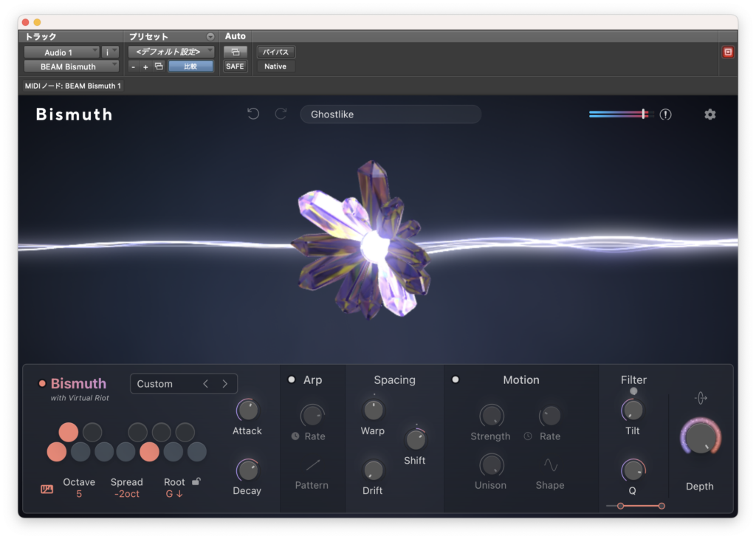Select previous scale with left chevron
This screenshot has height=539, width=756.
point(206,384)
